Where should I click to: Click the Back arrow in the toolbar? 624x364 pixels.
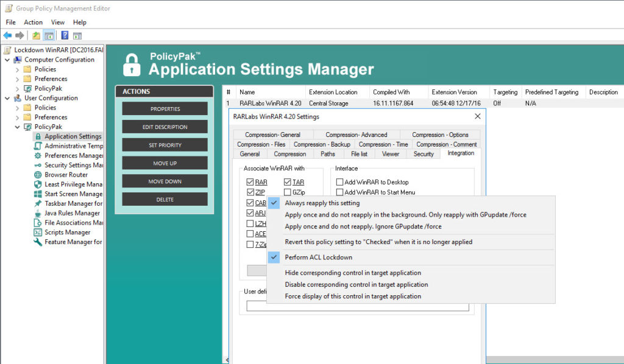tap(7, 35)
